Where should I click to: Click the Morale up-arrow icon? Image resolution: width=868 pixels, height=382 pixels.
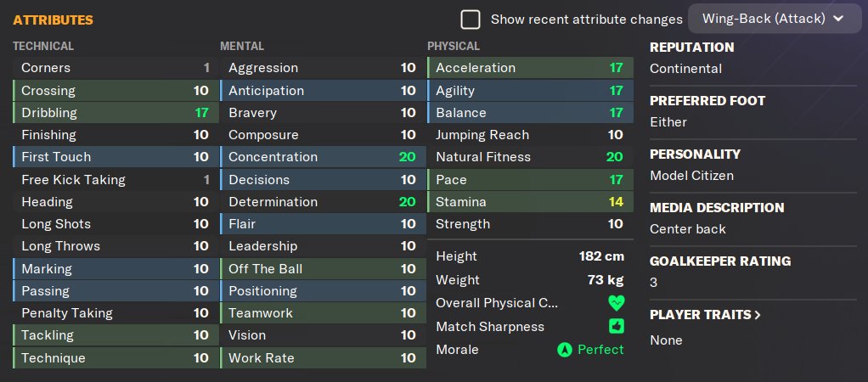(563, 350)
